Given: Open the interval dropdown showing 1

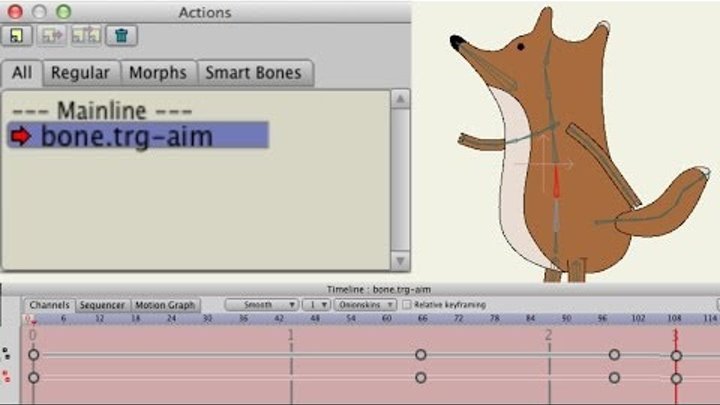Looking at the screenshot, I should [x=316, y=304].
